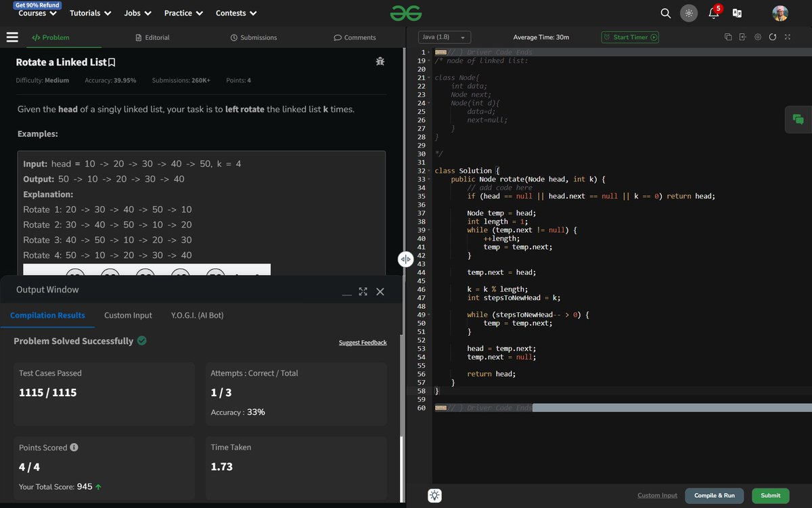Click the 'Average Time: 30m' label
812x508 pixels.
pyautogui.click(x=541, y=37)
